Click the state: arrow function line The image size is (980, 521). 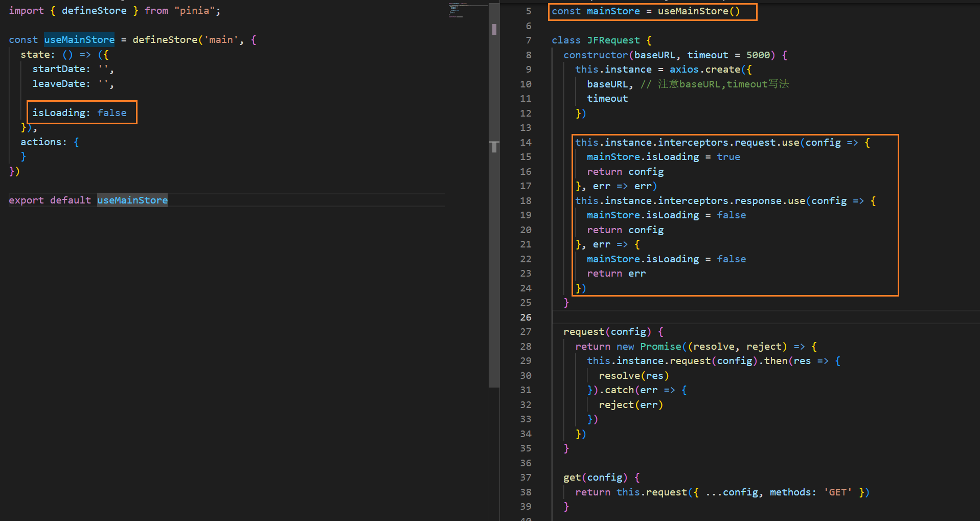[64, 55]
